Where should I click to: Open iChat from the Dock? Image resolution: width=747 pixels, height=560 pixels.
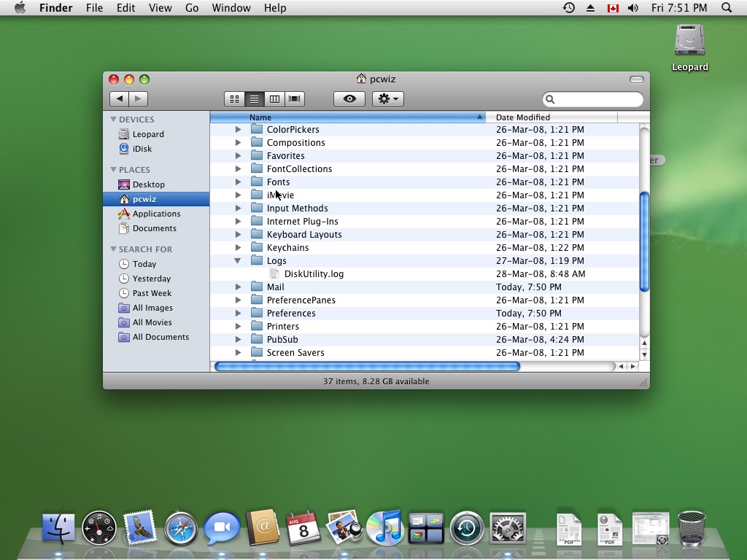pos(222,528)
